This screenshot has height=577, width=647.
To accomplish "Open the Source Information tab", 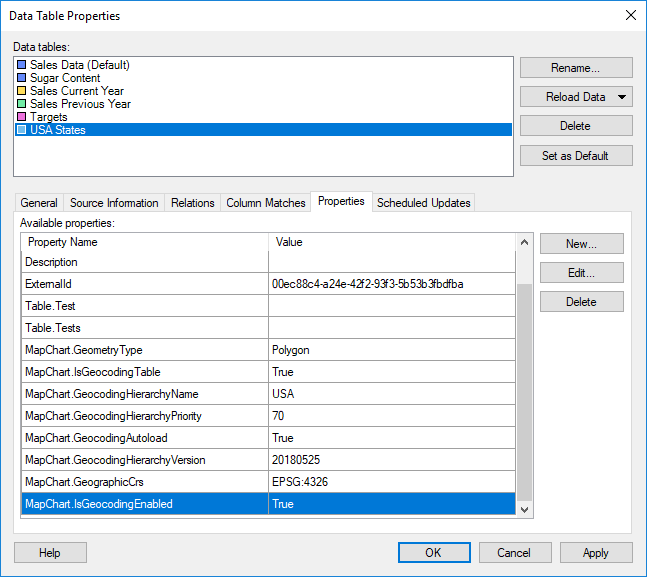I will [x=114, y=203].
